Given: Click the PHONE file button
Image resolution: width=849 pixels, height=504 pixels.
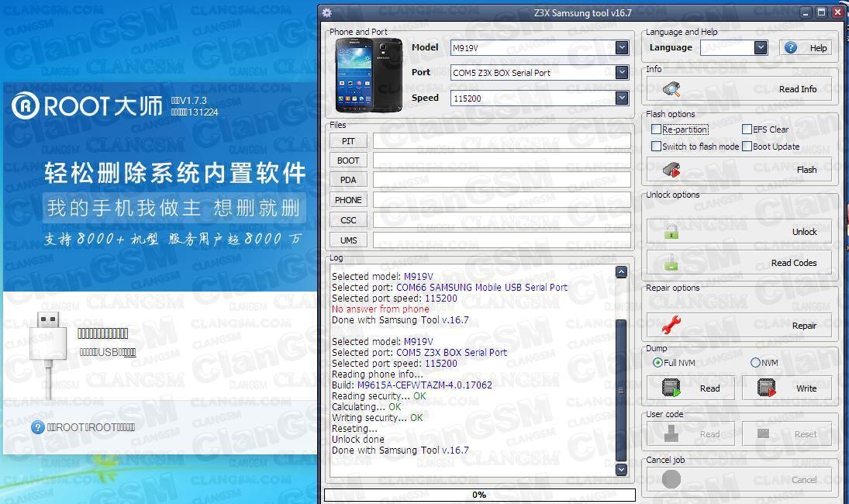Looking at the screenshot, I should pos(348,200).
